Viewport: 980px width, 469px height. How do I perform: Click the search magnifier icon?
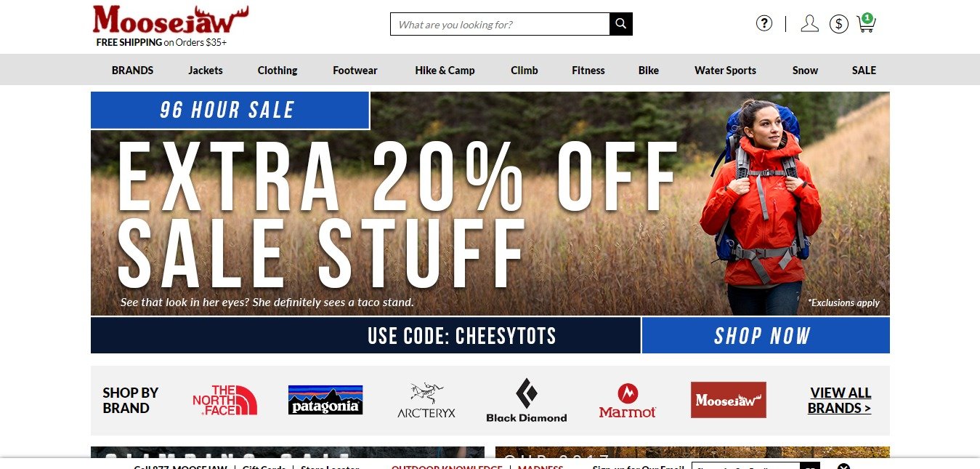pos(620,24)
